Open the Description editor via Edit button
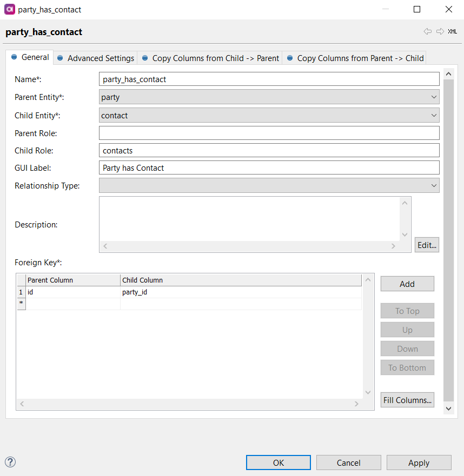The height and width of the screenshot is (476, 464). pos(427,244)
